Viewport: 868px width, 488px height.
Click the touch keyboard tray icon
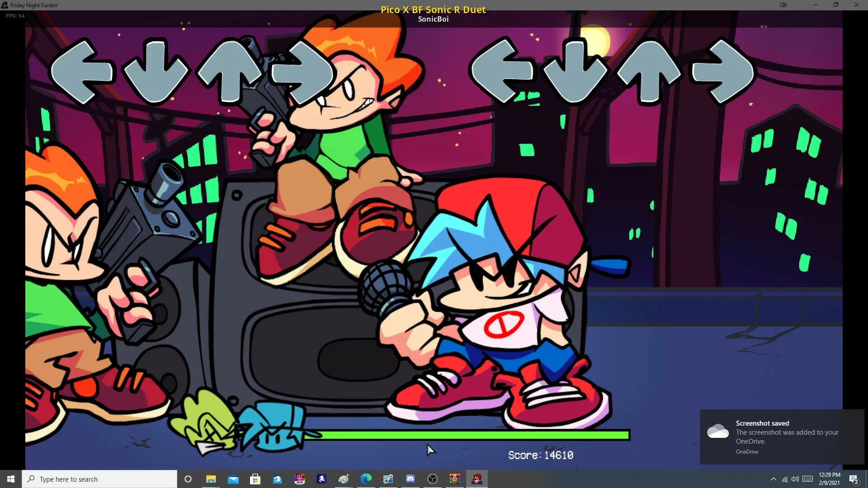(x=807, y=479)
